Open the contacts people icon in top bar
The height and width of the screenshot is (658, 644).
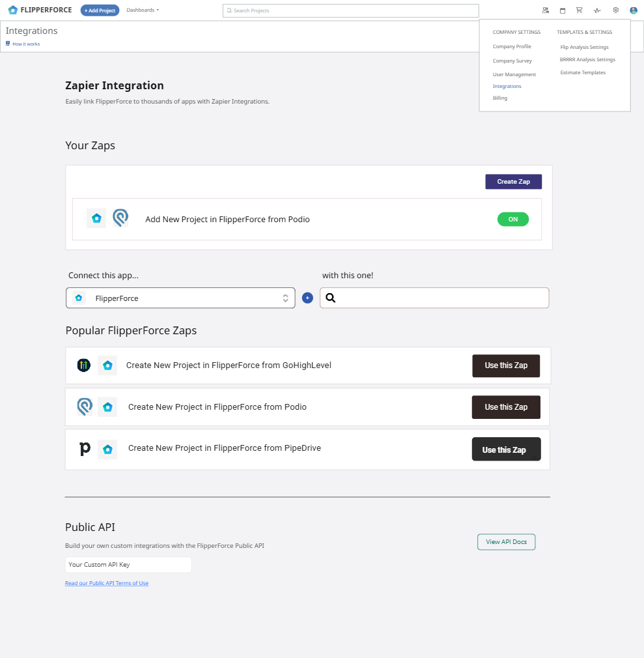[x=546, y=10]
